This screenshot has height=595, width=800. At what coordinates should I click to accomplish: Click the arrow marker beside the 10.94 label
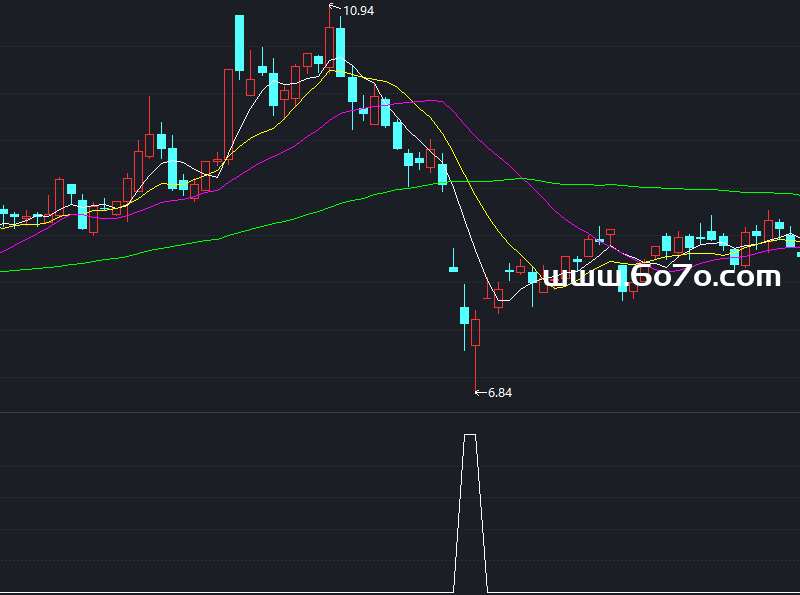[334, 8]
